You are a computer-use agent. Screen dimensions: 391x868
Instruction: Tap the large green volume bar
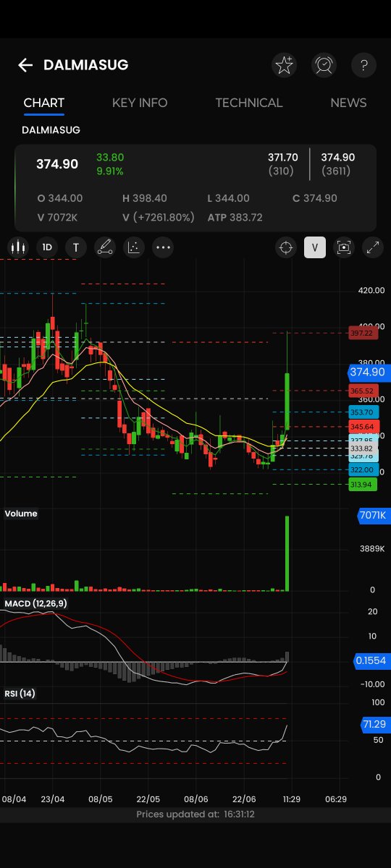point(287,553)
